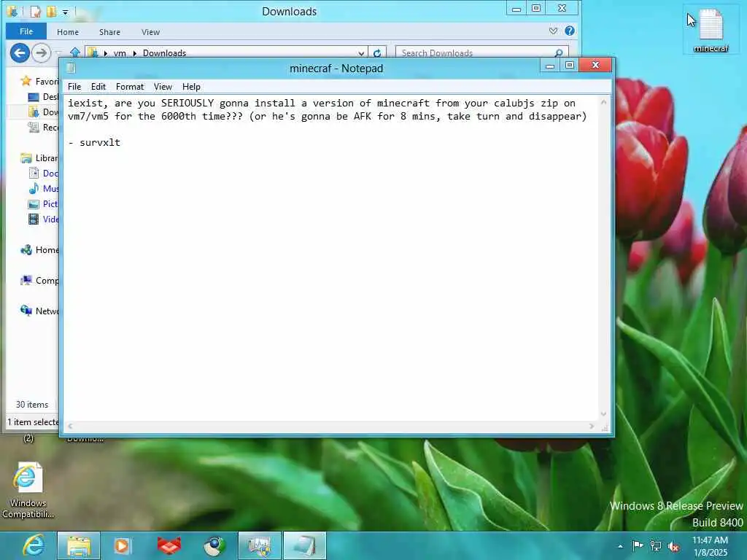Go up one folder level in Explorer
Screen dimensions: 747x560
point(75,52)
